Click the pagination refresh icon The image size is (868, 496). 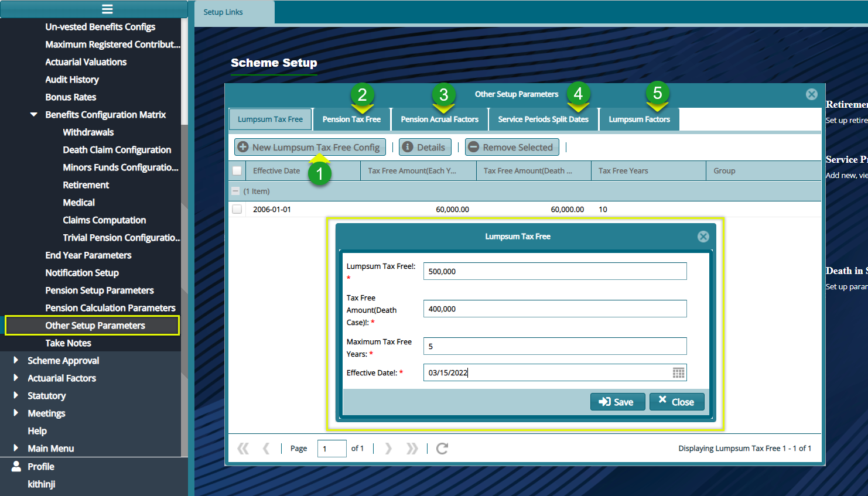[442, 449]
